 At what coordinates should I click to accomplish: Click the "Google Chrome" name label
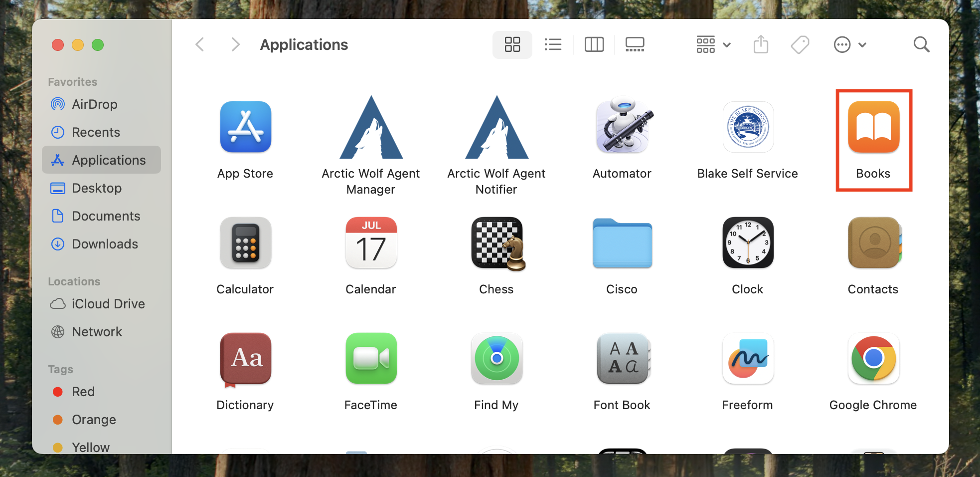(x=873, y=405)
